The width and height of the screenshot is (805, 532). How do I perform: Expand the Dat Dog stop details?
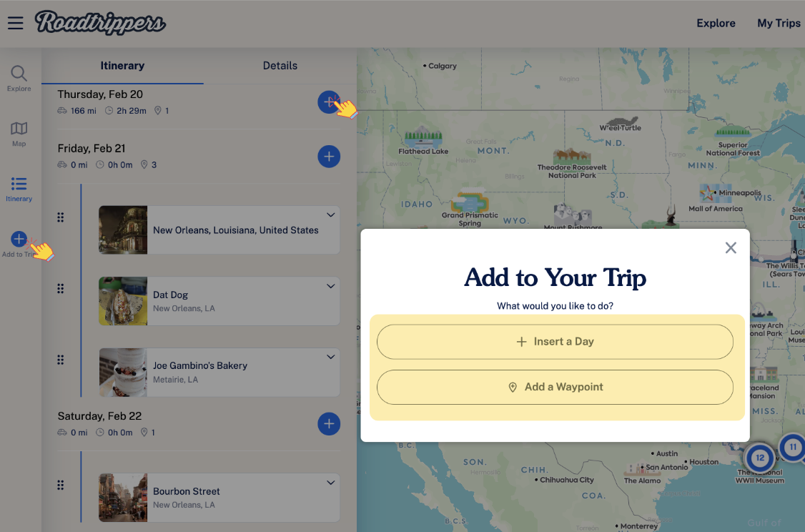(330, 286)
